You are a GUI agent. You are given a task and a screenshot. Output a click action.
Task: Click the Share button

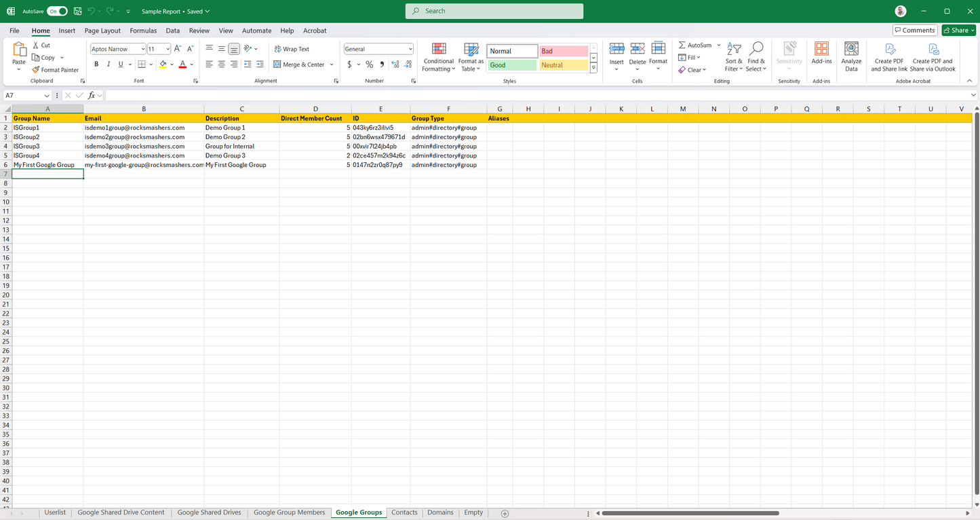[958, 30]
